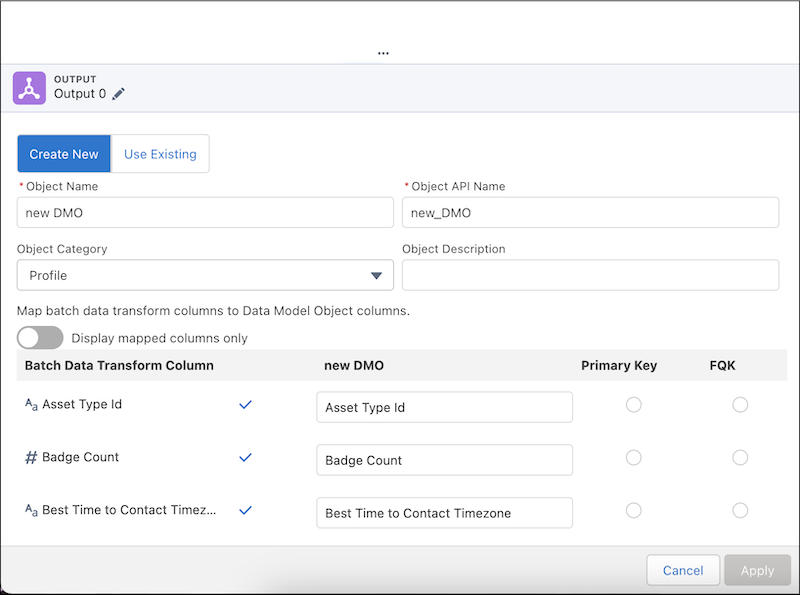This screenshot has width=800, height=595.
Task: Select FQK radio for Badge Count
Action: tap(740, 457)
